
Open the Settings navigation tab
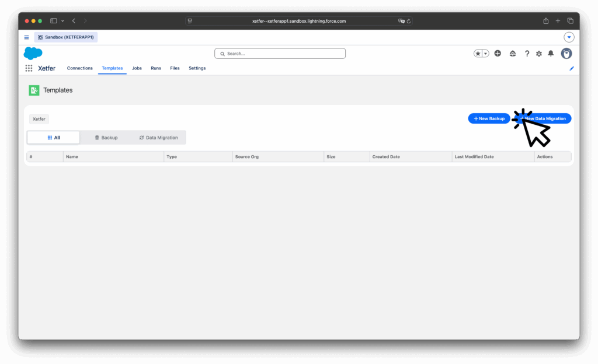coord(197,68)
